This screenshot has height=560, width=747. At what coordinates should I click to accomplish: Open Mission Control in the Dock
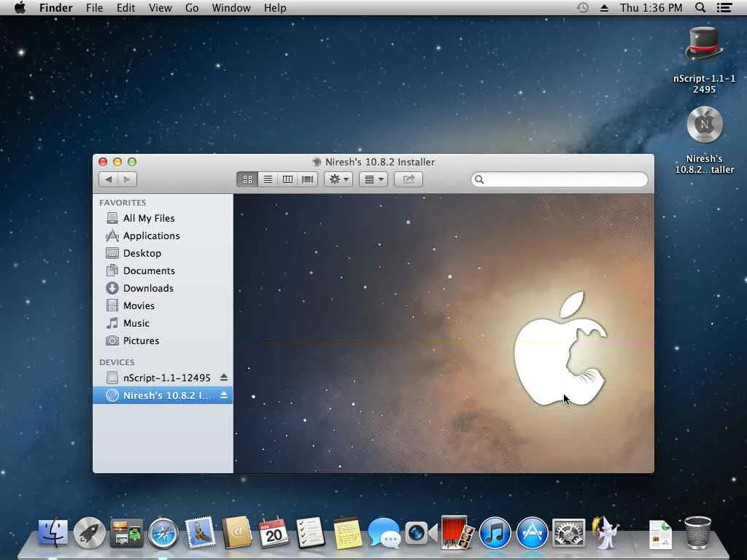pos(126,532)
